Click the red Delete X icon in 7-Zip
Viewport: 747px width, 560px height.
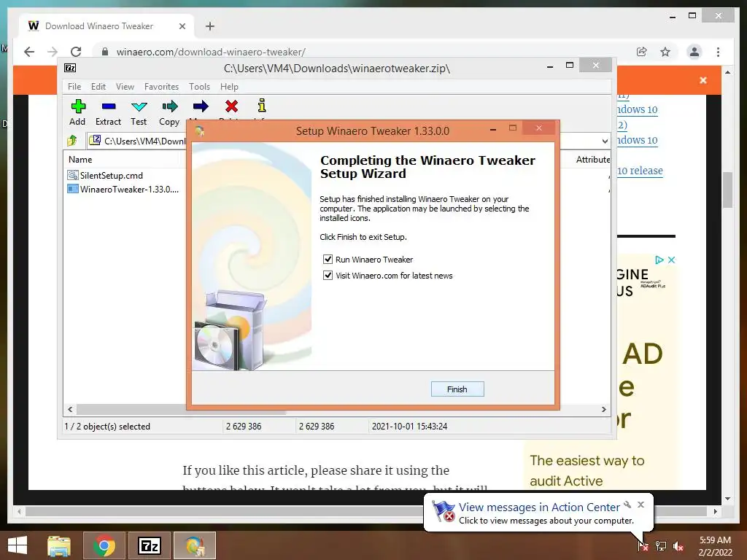(x=231, y=106)
